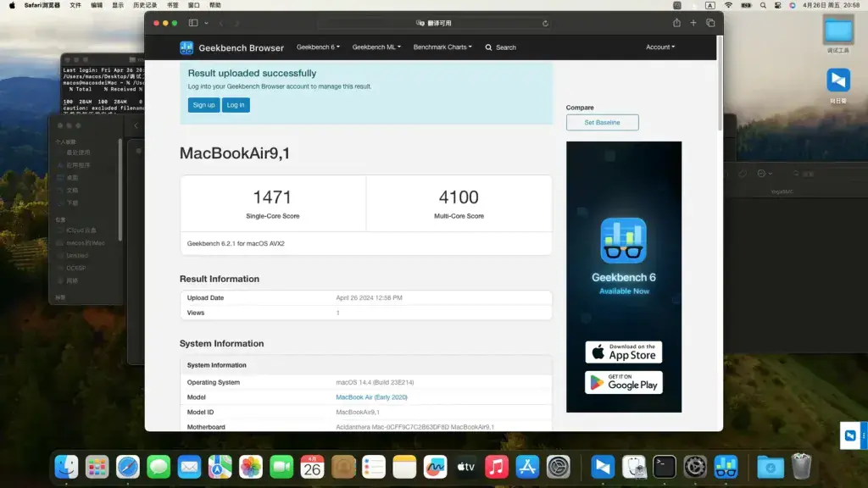This screenshot has width=868, height=488.
Task: Click the Geekbench Browser logo icon
Action: coord(186,47)
